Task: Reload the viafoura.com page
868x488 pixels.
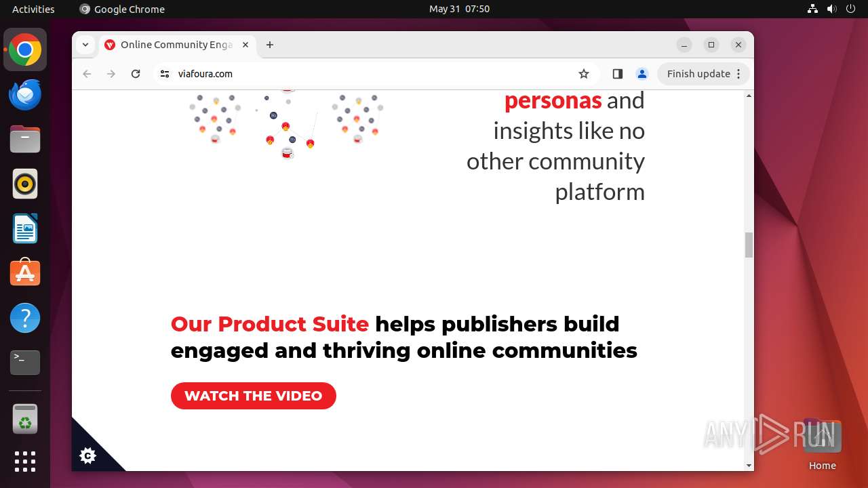Action: [136, 74]
